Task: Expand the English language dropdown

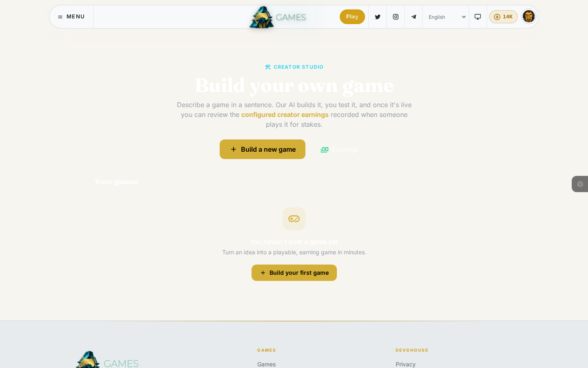Action: pyautogui.click(x=446, y=17)
